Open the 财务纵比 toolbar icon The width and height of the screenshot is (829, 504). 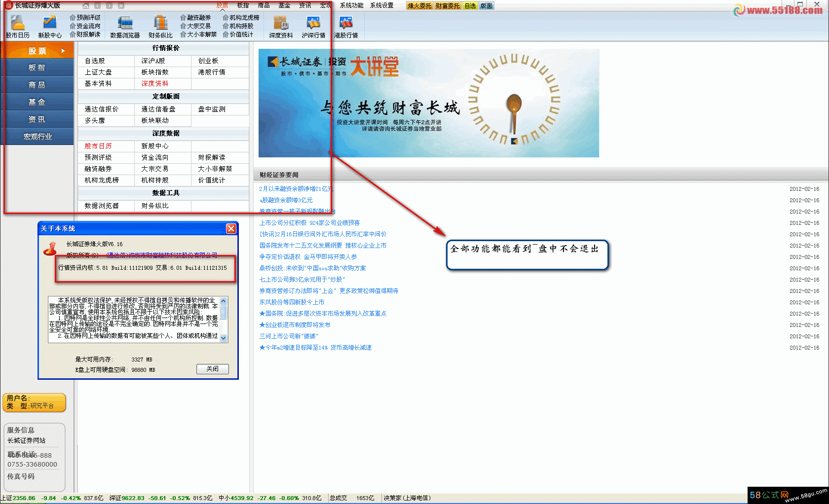pyautogui.click(x=160, y=27)
